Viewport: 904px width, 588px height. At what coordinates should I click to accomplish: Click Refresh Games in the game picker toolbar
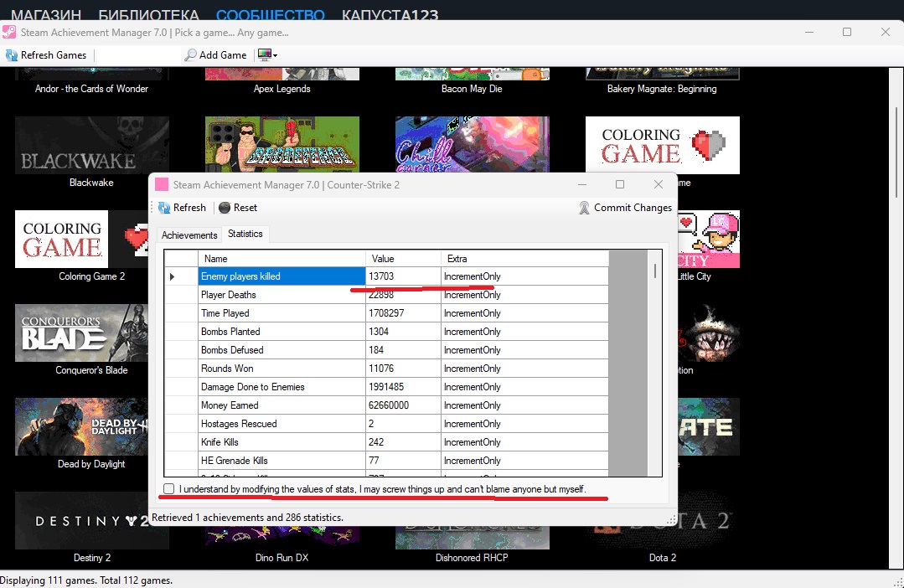46,55
